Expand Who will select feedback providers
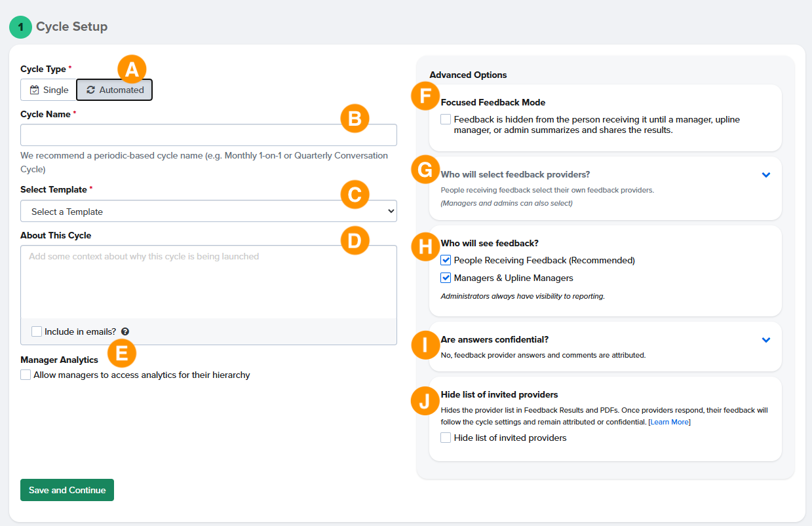 766,175
